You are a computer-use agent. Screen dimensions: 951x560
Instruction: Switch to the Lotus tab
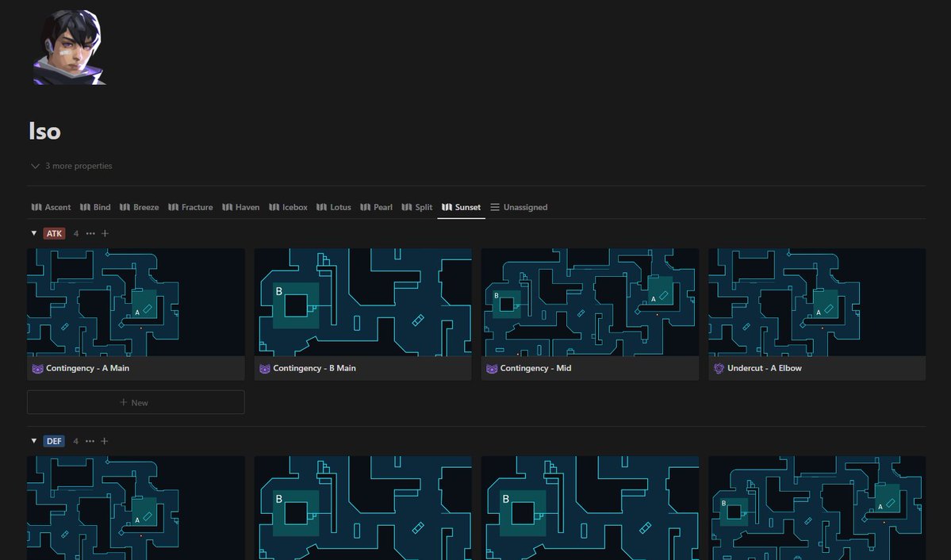pyautogui.click(x=334, y=208)
